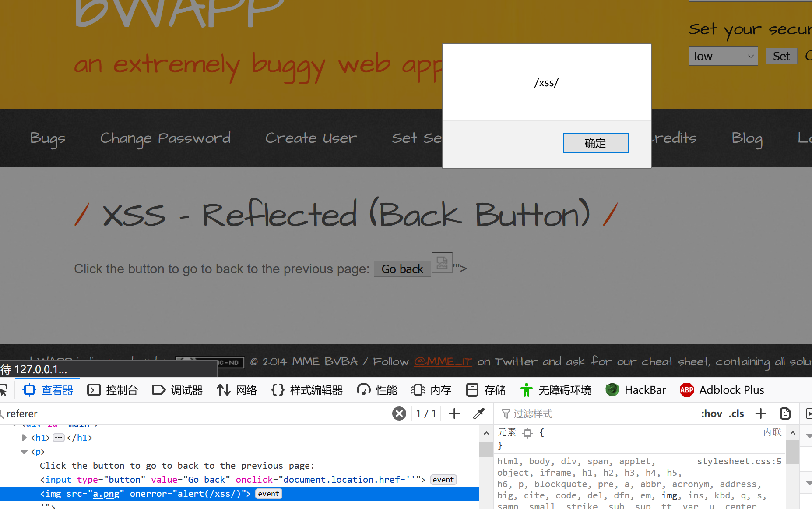Clear the referer search box with the X icon
Screen dimensions: 812x509
click(x=399, y=414)
